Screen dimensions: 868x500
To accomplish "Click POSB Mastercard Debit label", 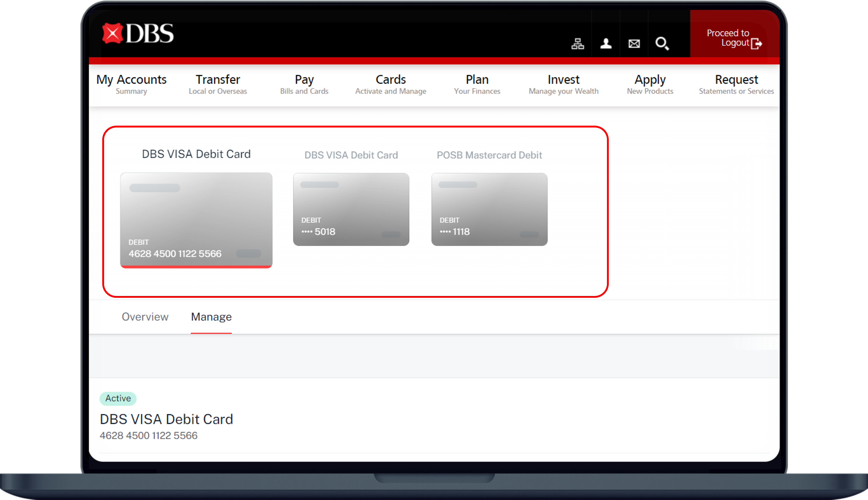I will point(489,155).
